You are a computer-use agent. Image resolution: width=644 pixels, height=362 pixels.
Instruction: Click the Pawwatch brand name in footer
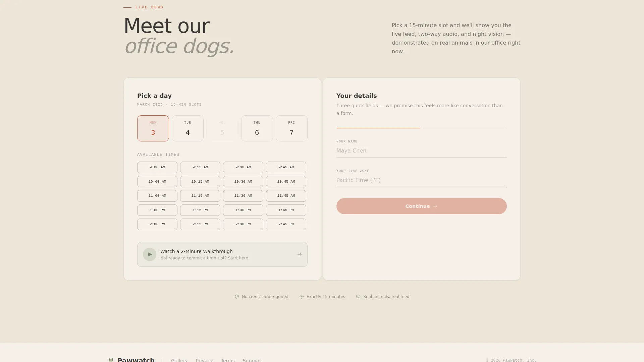coord(136,360)
